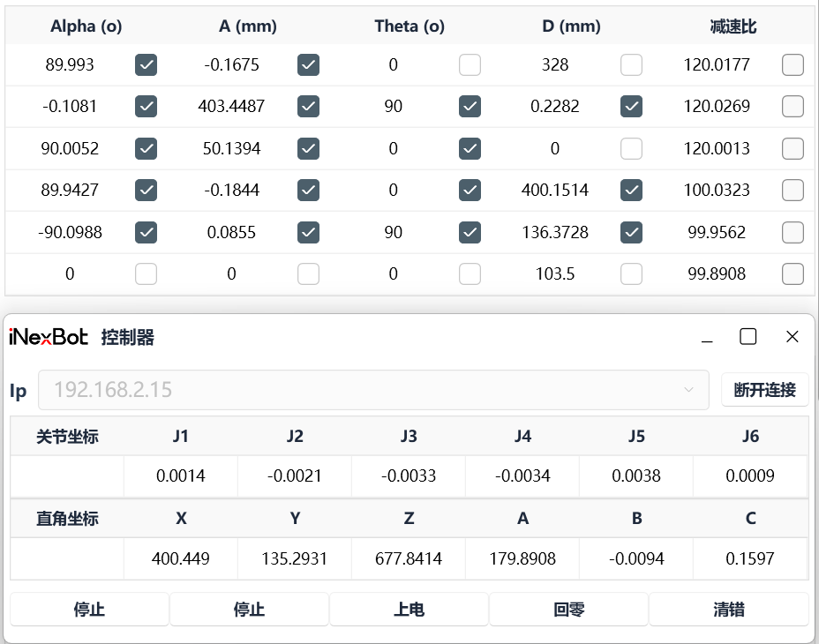Image resolution: width=819 pixels, height=644 pixels.
Task: Tick the checkbox beside ratio 100.0323
Action: [x=793, y=191]
